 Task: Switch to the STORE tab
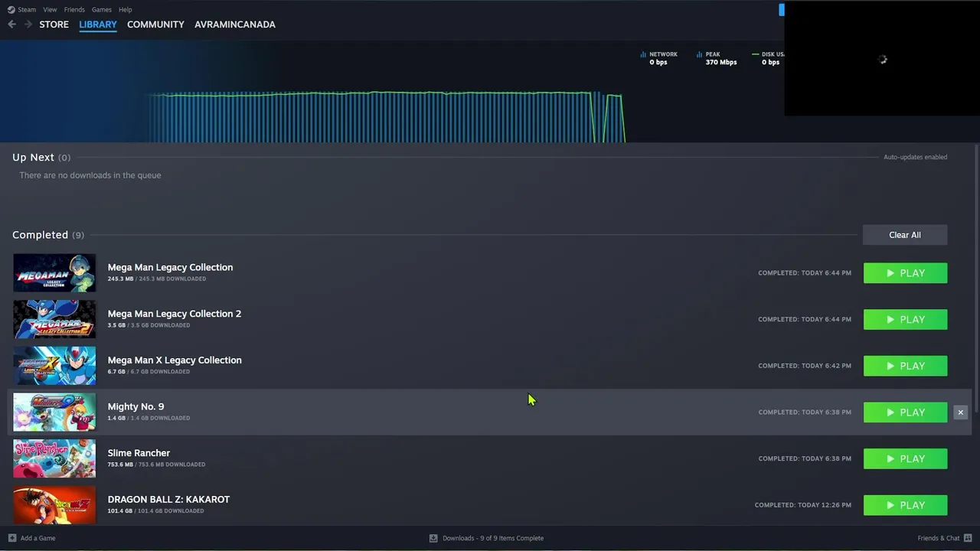(x=54, y=24)
